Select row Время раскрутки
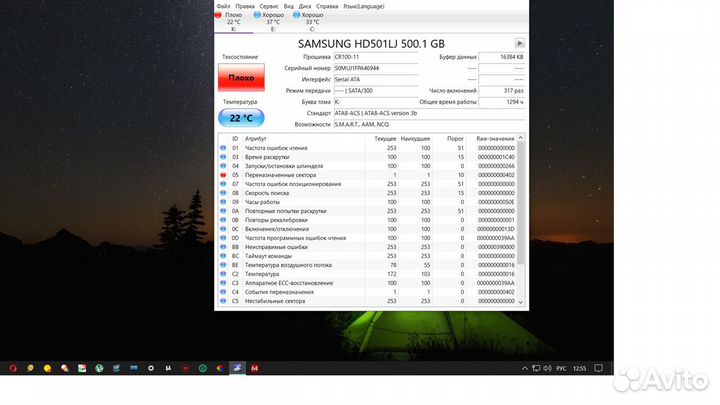720x405 pixels. pyautogui.click(x=368, y=157)
